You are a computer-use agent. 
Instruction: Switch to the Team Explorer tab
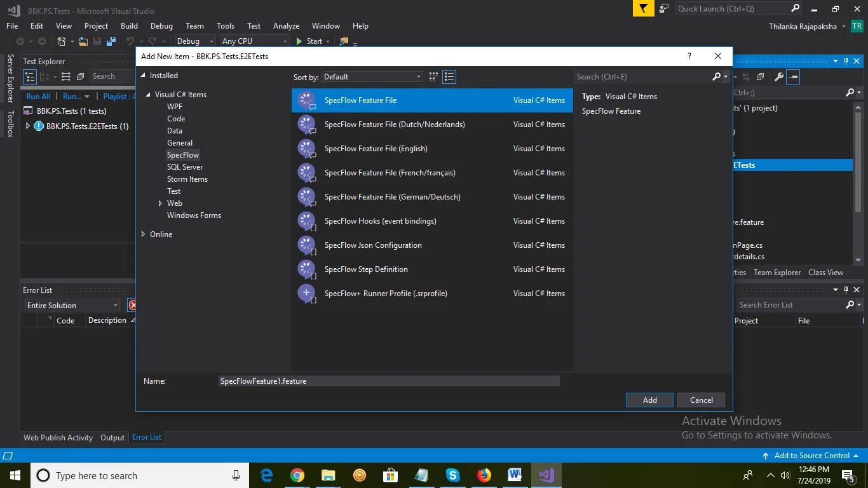pyautogui.click(x=777, y=273)
